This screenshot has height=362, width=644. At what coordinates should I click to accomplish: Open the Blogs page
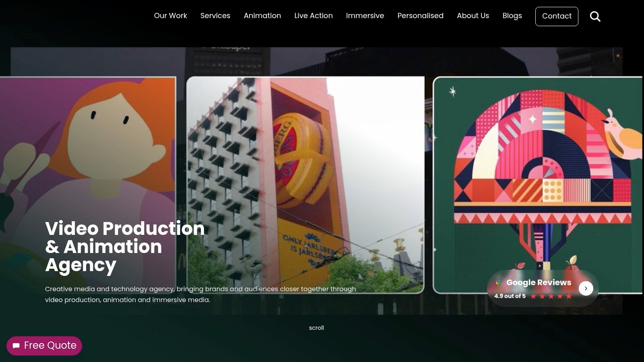tap(512, 16)
